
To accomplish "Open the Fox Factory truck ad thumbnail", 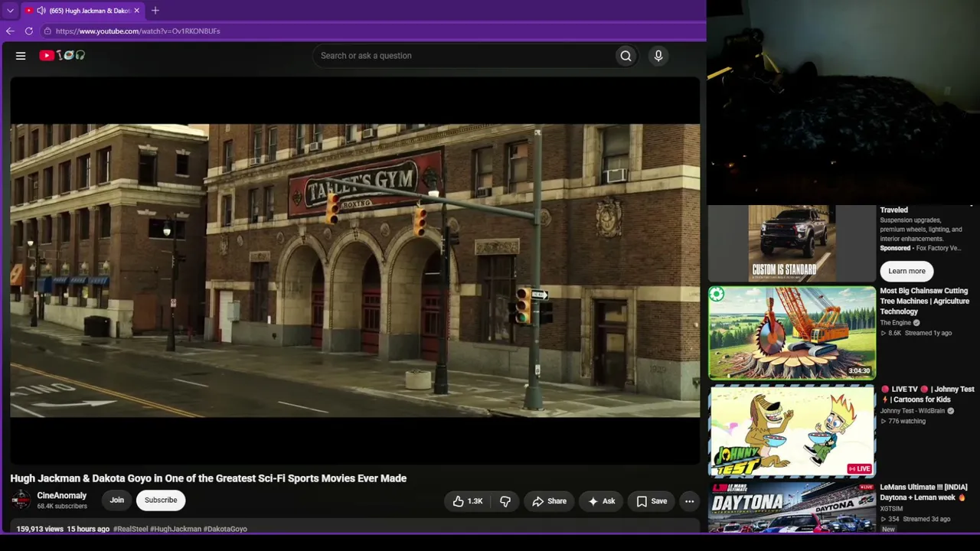I will pos(792,243).
